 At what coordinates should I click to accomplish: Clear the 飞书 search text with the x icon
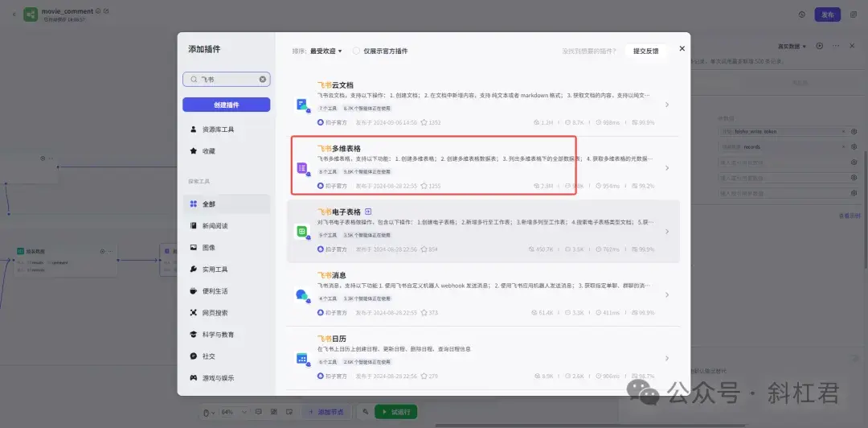click(262, 80)
